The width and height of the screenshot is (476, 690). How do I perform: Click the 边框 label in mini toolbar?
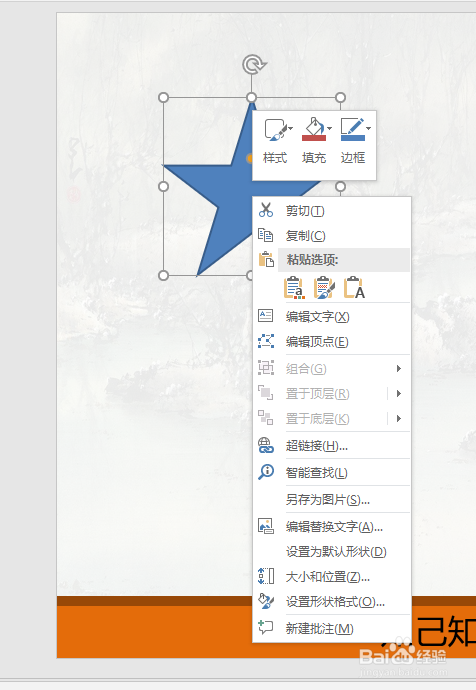[x=353, y=158]
